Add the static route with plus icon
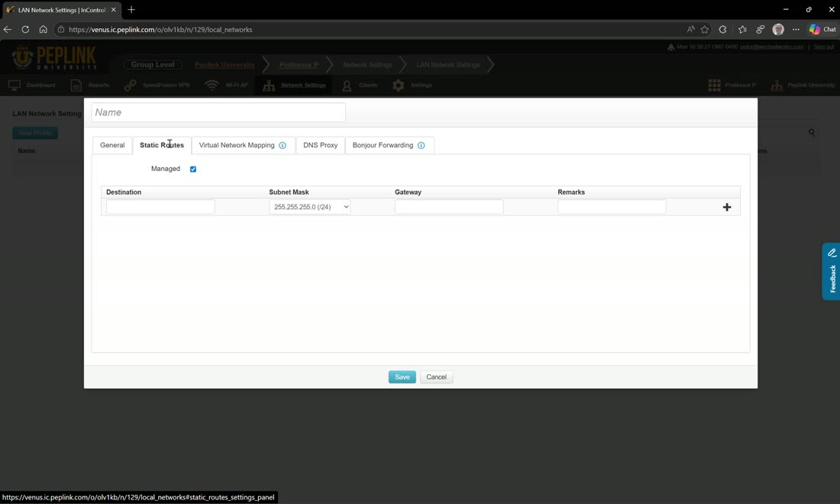 tap(726, 207)
